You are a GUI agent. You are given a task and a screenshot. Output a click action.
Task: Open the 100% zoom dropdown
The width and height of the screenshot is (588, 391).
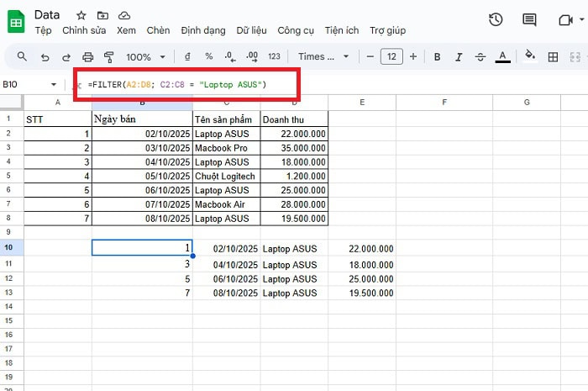pos(145,56)
